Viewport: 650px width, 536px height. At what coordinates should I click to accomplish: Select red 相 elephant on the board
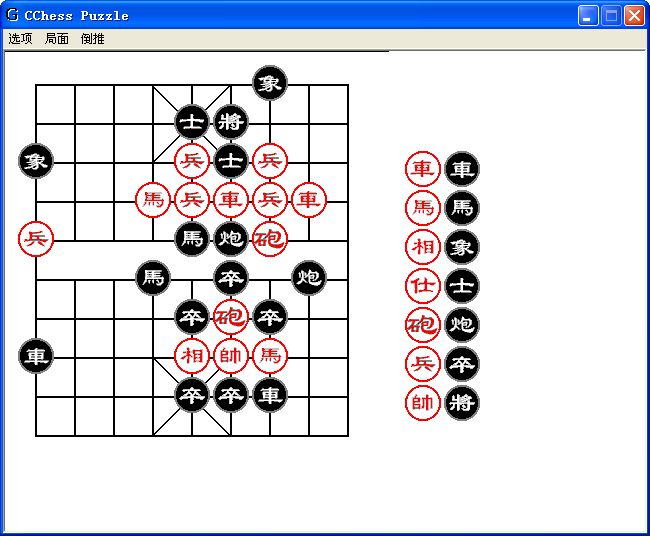pyautogui.click(x=192, y=355)
